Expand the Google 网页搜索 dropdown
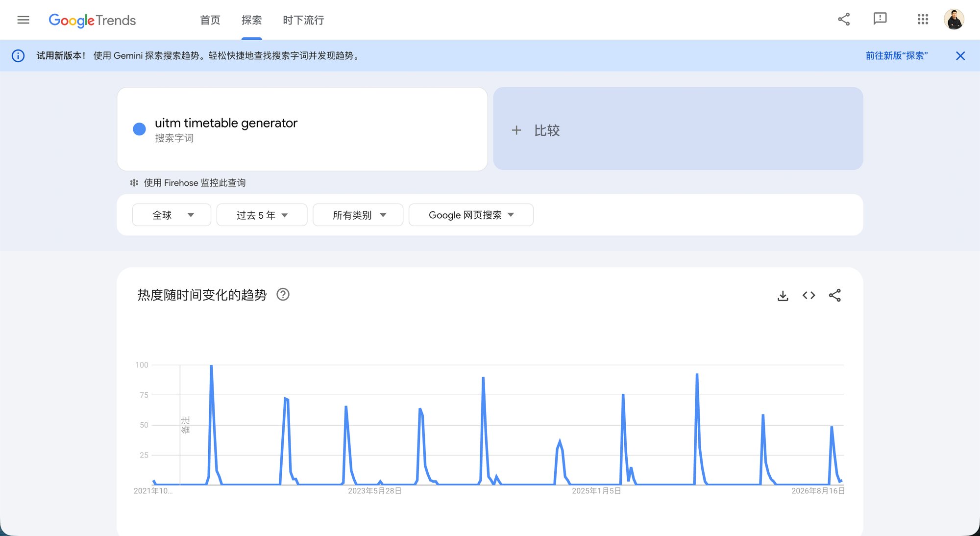Screen dimensions: 980x536 (x=471, y=215)
